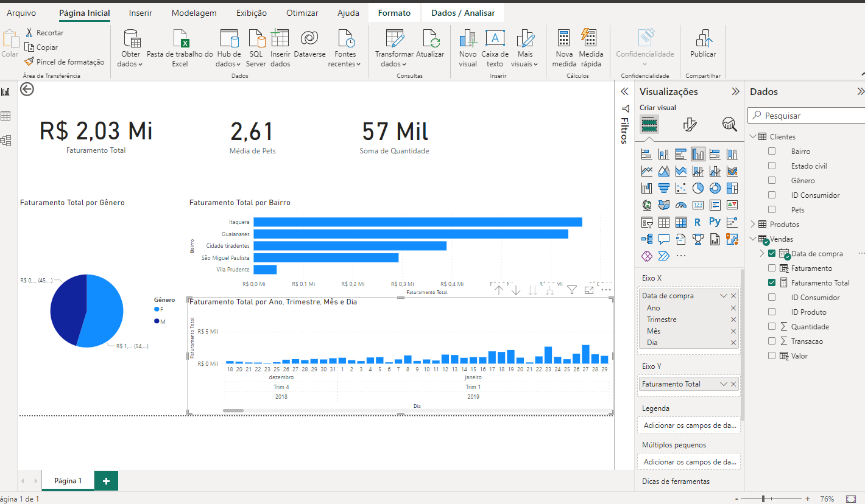Select the funnel visualization

(x=664, y=188)
